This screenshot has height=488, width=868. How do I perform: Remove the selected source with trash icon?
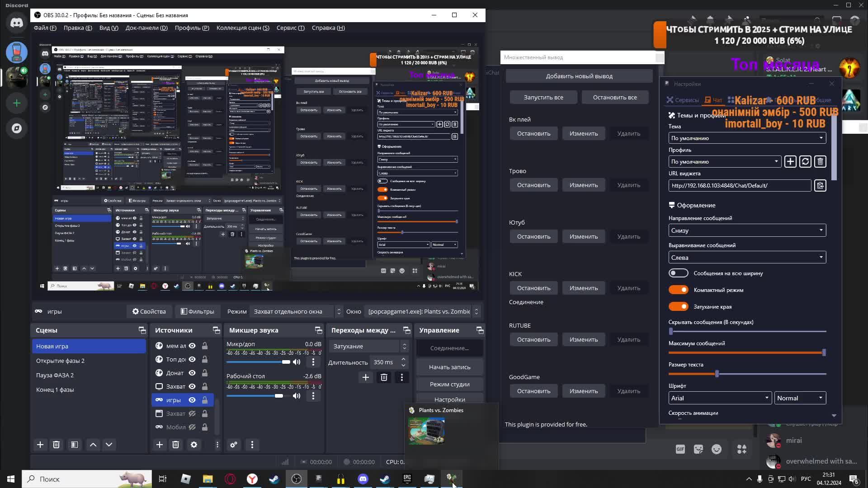[176, 445]
